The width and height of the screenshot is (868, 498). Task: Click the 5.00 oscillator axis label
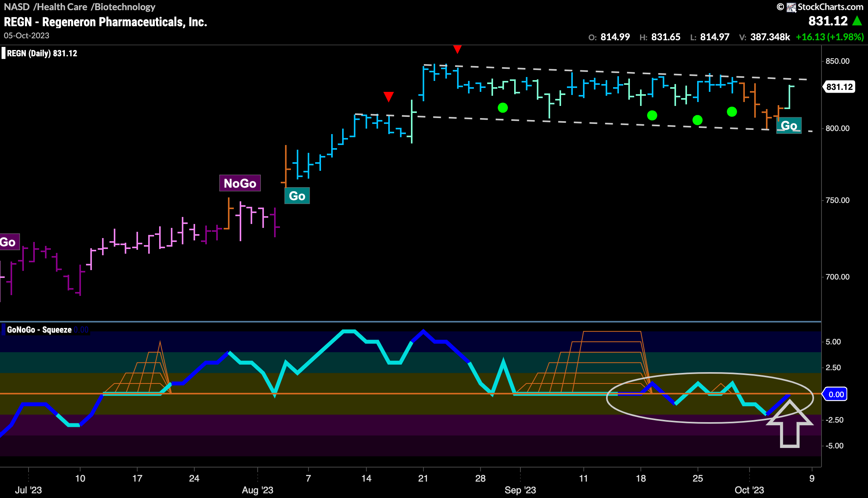point(833,342)
